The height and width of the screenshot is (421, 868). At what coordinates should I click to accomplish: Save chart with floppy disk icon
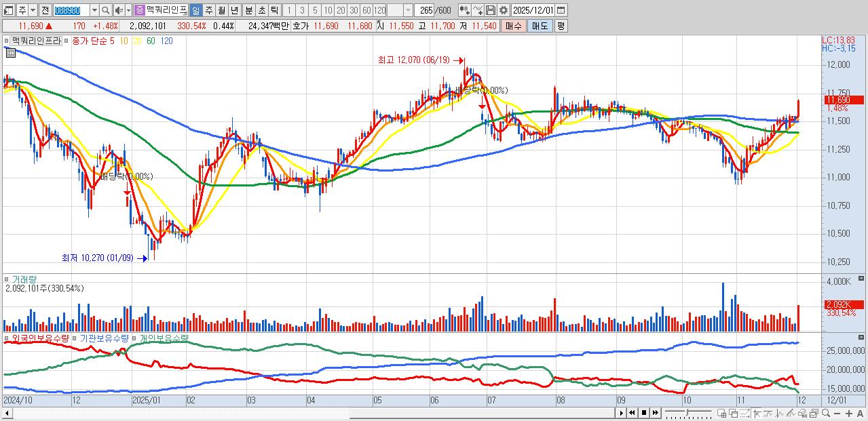pyautogui.click(x=490, y=10)
